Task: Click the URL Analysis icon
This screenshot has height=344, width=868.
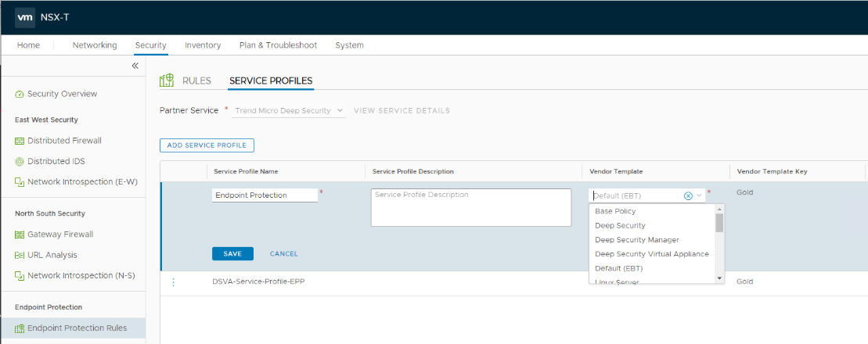Action: point(20,255)
